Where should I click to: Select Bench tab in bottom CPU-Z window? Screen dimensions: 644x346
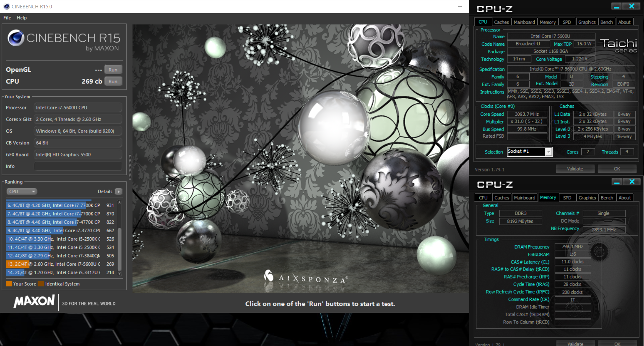point(607,198)
